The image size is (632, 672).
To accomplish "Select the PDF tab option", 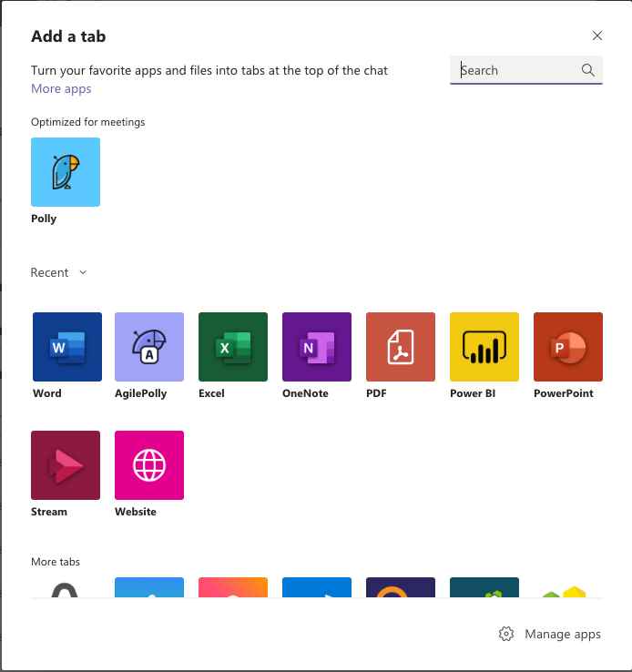I will tap(401, 347).
